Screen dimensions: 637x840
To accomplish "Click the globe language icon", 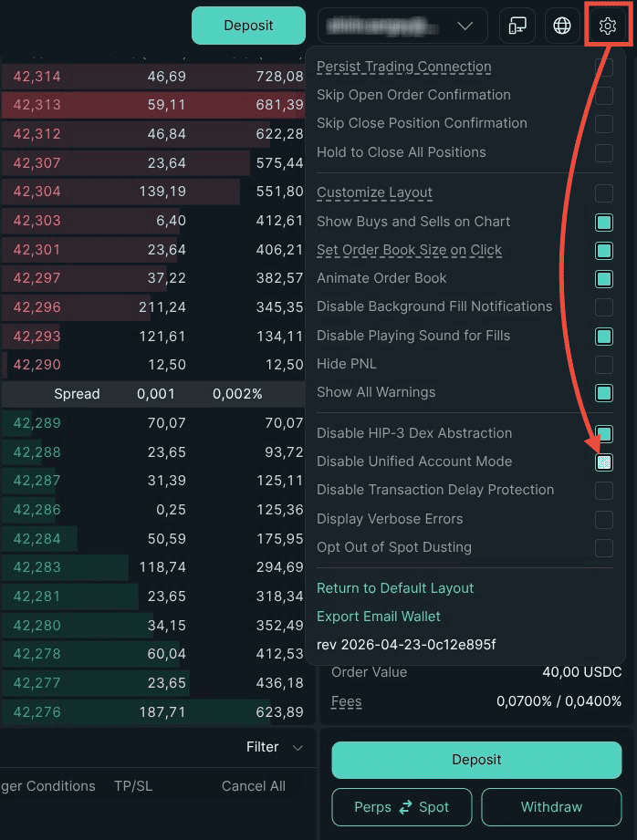I will coord(562,26).
